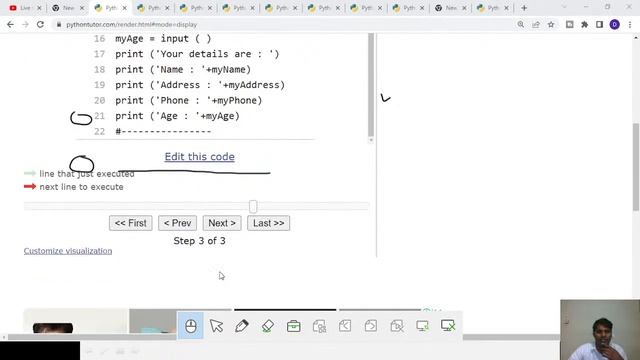Screen dimensions: 640x360
Task: Click the Step 3 of 3 label
Action: (x=200, y=241)
